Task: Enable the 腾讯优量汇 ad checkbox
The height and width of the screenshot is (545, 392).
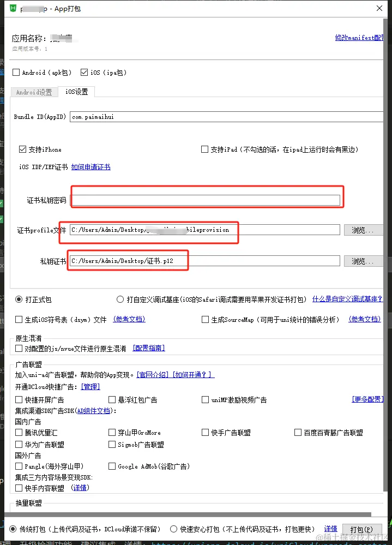Action: point(19,433)
